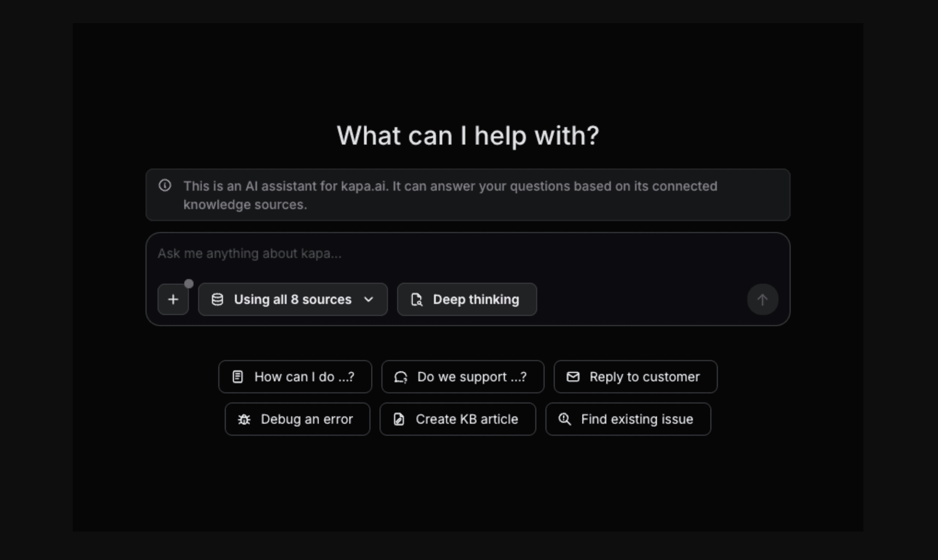Click the Create KB article file icon
The image size is (938, 560).
pos(399,419)
